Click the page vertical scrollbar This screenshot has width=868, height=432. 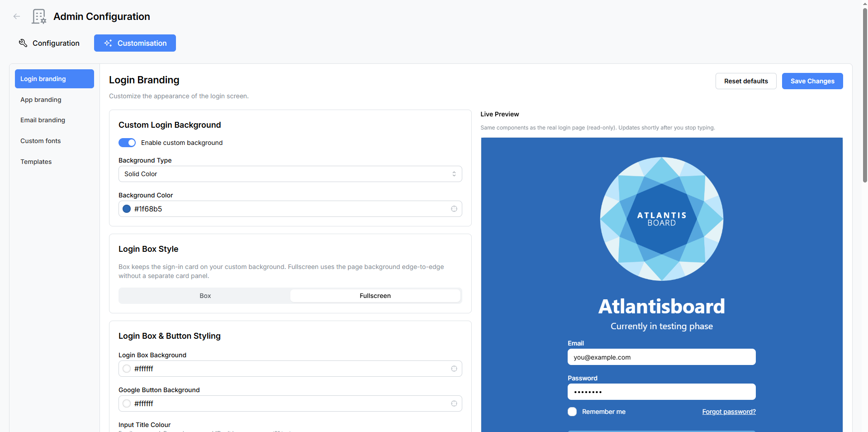(865, 95)
